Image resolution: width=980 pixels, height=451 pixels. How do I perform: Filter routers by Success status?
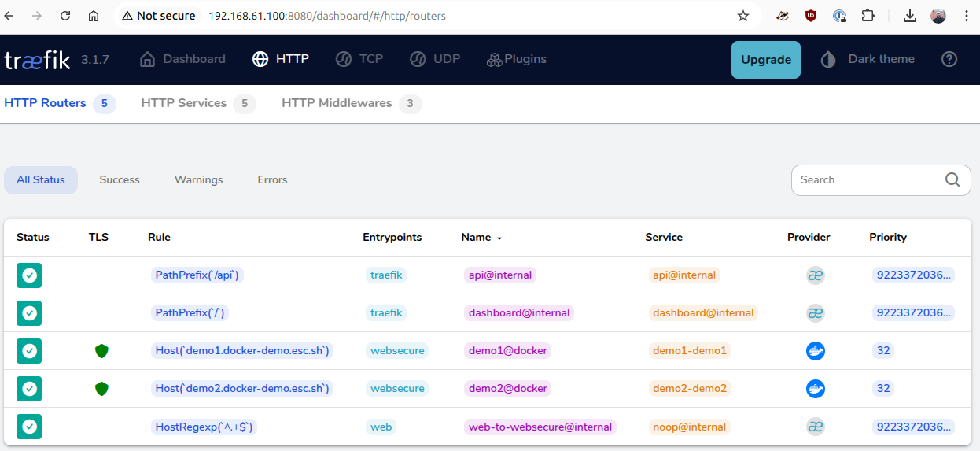click(120, 180)
